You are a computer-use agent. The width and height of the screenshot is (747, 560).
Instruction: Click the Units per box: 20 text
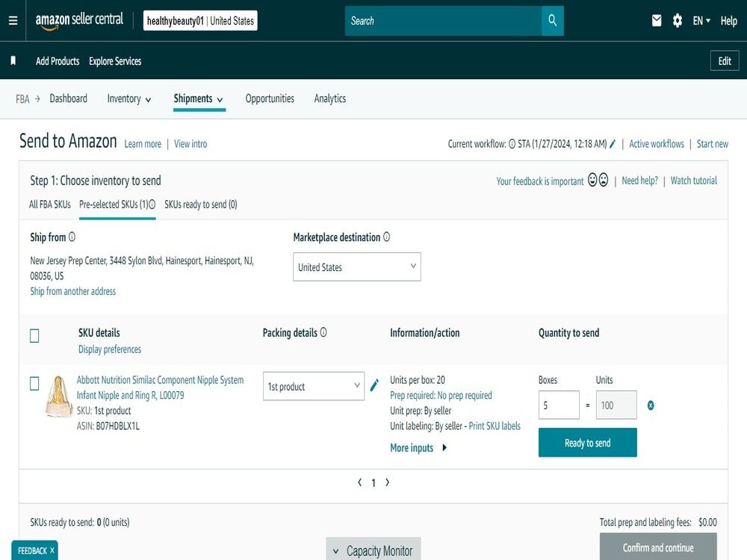pyautogui.click(x=418, y=380)
